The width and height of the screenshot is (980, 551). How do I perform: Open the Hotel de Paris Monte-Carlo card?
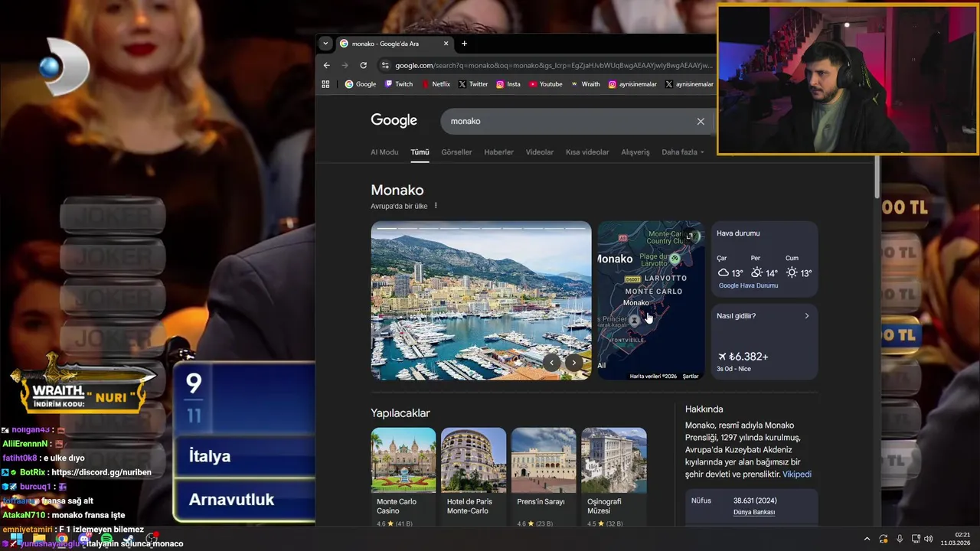473,478
